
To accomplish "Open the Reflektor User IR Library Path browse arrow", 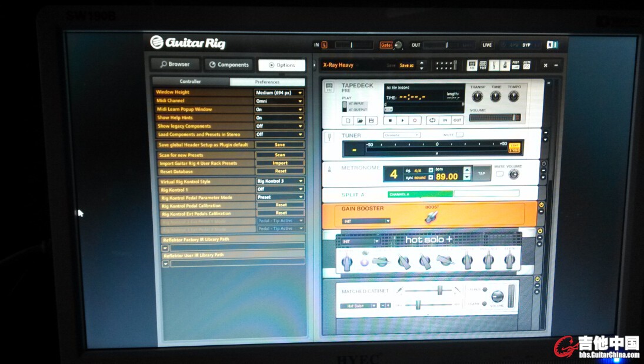I will point(165,264).
